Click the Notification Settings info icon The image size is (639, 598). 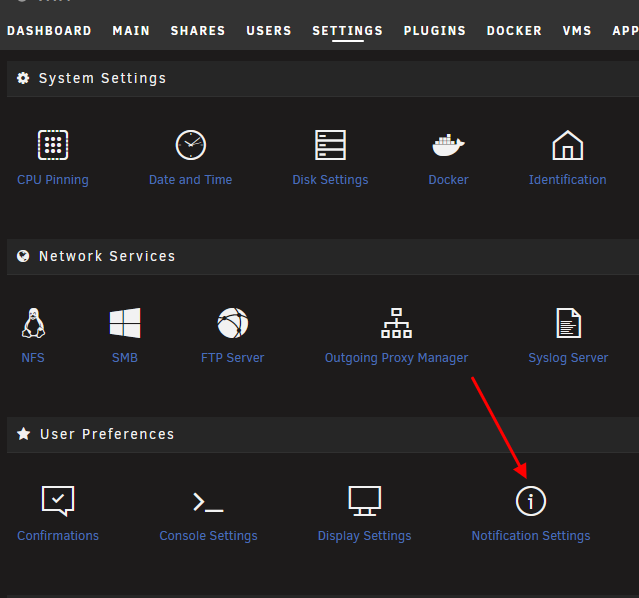[531, 501]
